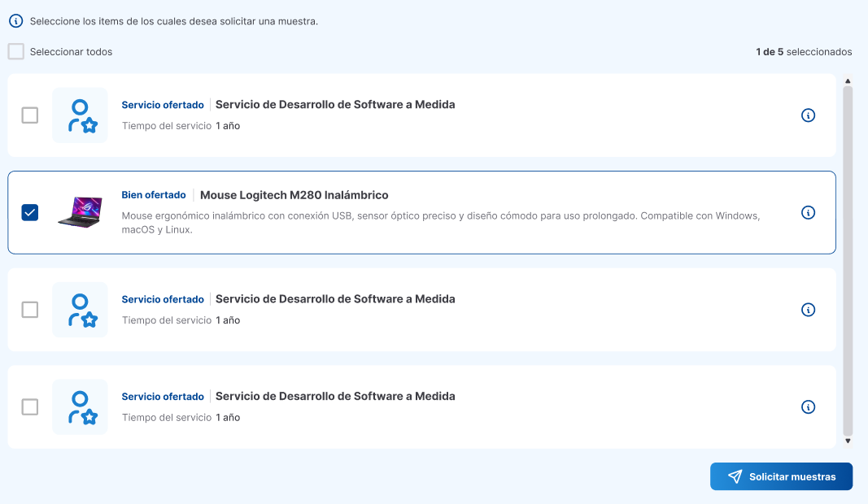The width and height of the screenshot is (868, 504).
Task: Click the info icon on the last service row
Action: (808, 407)
